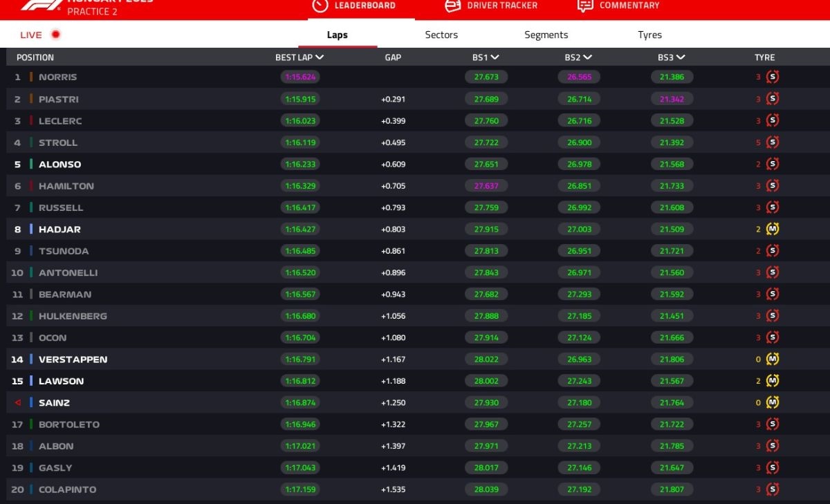Image resolution: width=830 pixels, height=504 pixels.
Task: Click Verstappen's medium tyre icon
Action: (773, 360)
